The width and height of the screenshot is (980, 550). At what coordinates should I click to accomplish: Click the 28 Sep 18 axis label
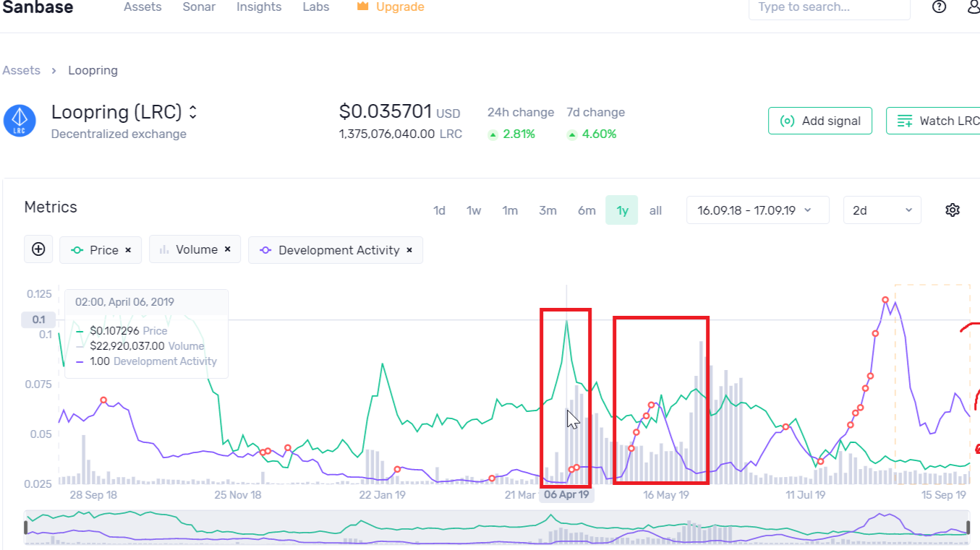[93, 495]
